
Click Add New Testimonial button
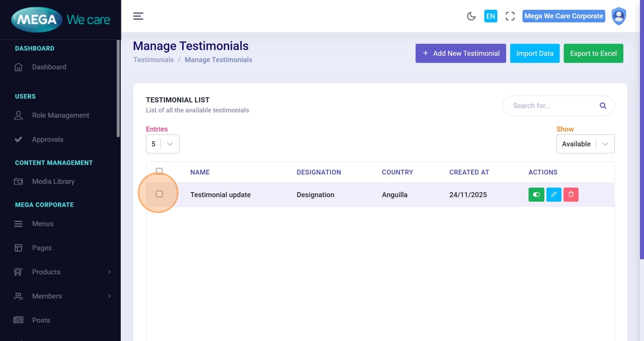tap(461, 53)
